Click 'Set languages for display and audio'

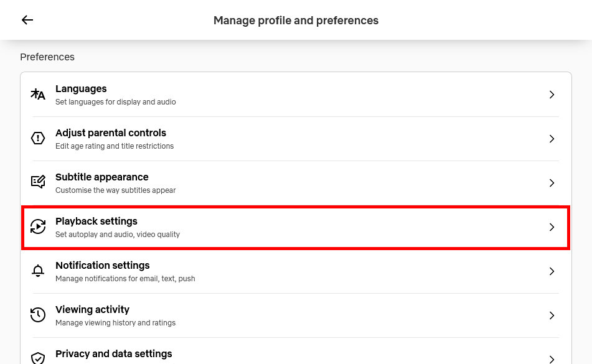tap(116, 102)
